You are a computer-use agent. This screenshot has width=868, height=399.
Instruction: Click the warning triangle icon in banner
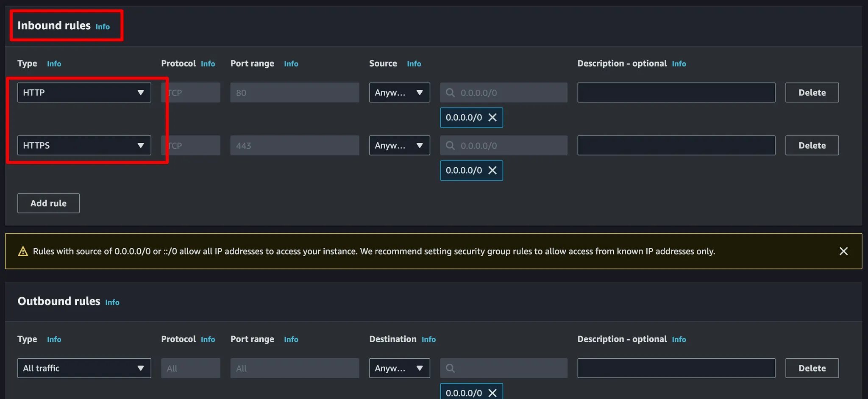click(23, 252)
